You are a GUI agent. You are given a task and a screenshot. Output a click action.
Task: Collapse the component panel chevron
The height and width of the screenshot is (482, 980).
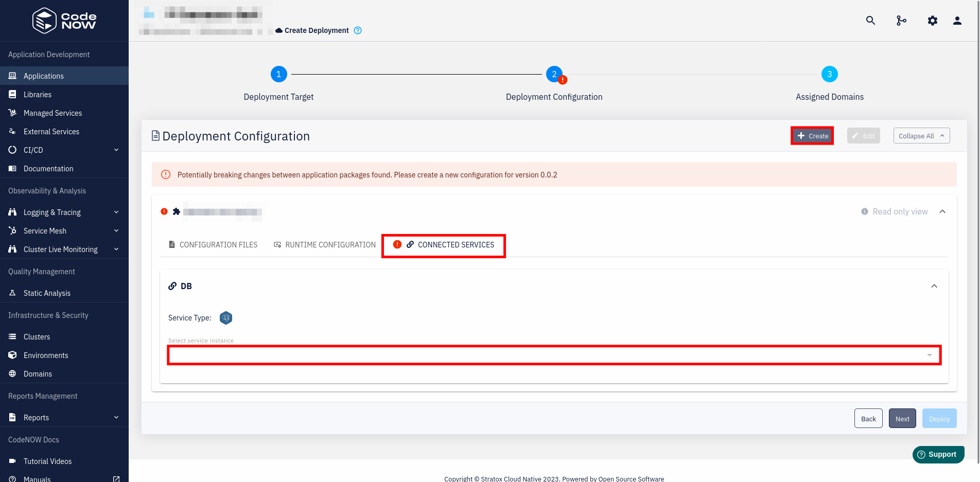coord(942,211)
